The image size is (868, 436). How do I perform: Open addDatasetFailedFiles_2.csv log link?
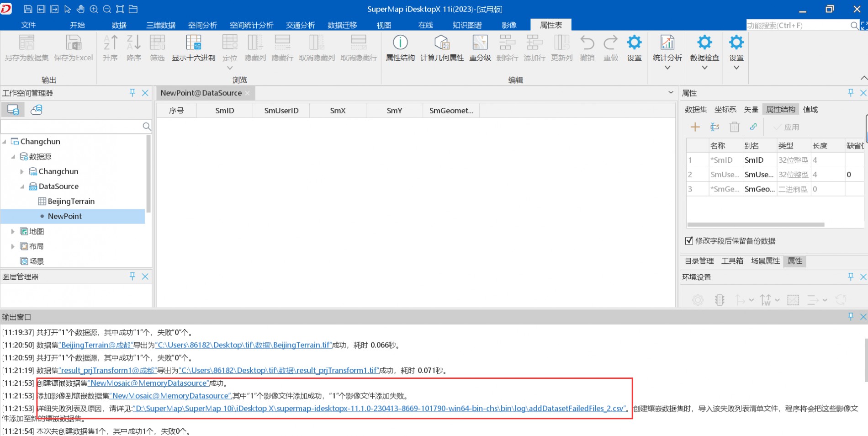pyautogui.click(x=379, y=409)
